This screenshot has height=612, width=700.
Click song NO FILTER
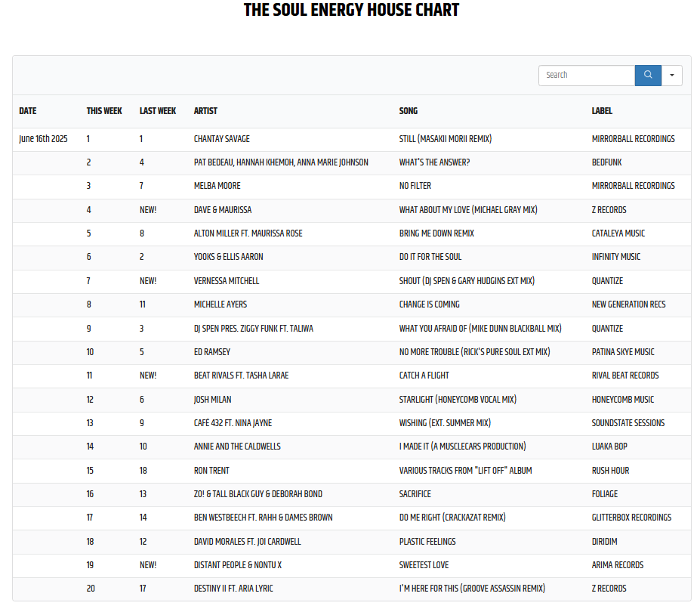pyautogui.click(x=415, y=186)
